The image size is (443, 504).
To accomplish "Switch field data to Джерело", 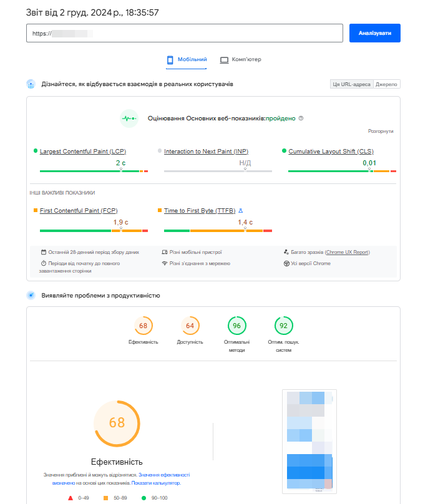I will (386, 84).
